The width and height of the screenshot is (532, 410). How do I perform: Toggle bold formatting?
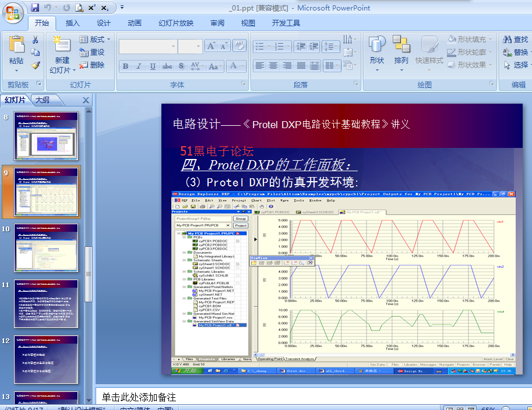[x=125, y=66]
